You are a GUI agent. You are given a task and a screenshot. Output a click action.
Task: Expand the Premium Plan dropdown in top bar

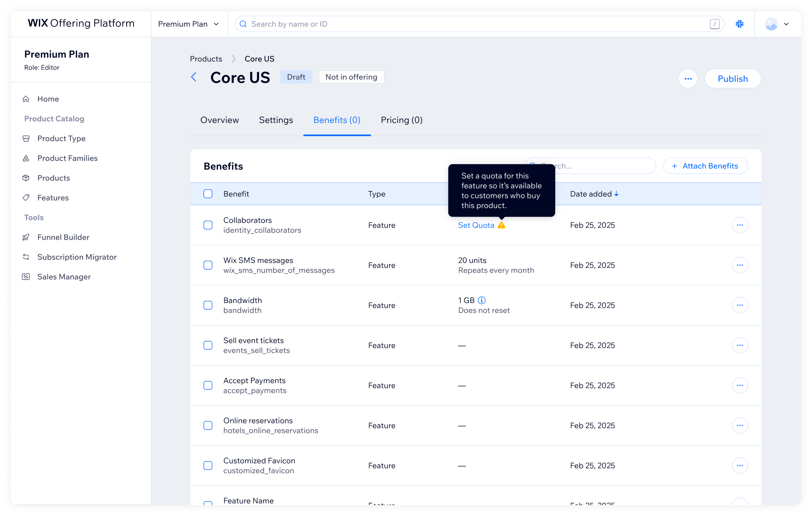[x=188, y=24]
